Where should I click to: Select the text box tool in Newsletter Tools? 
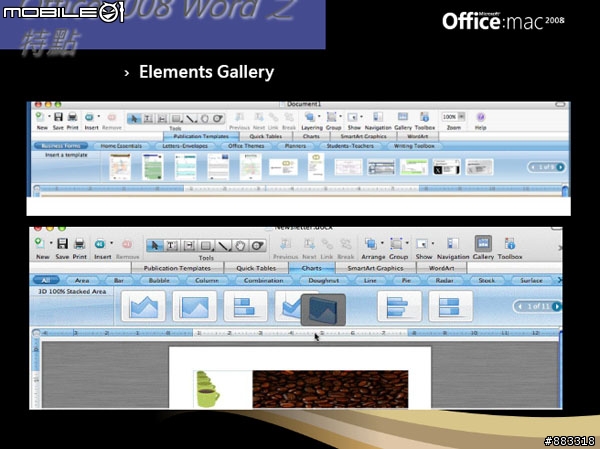tap(171, 245)
